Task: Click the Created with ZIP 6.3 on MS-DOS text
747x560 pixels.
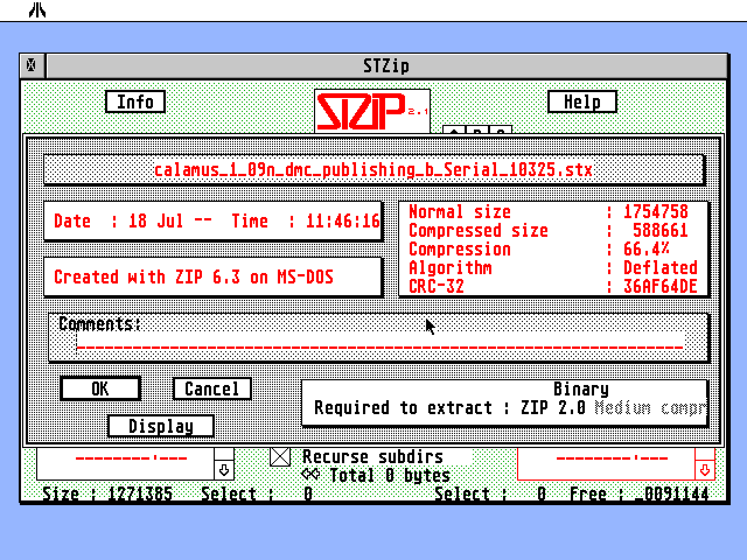Action: click(194, 276)
